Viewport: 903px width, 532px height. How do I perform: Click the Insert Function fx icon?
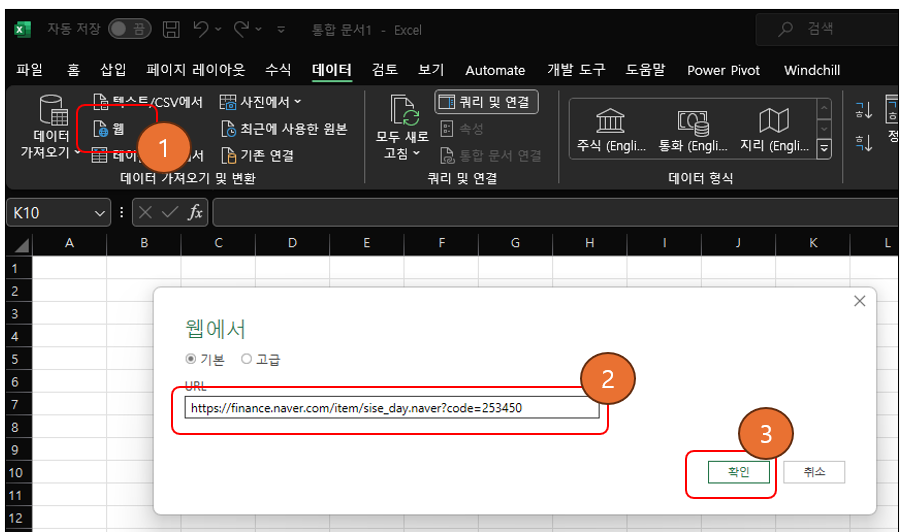[195, 212]
